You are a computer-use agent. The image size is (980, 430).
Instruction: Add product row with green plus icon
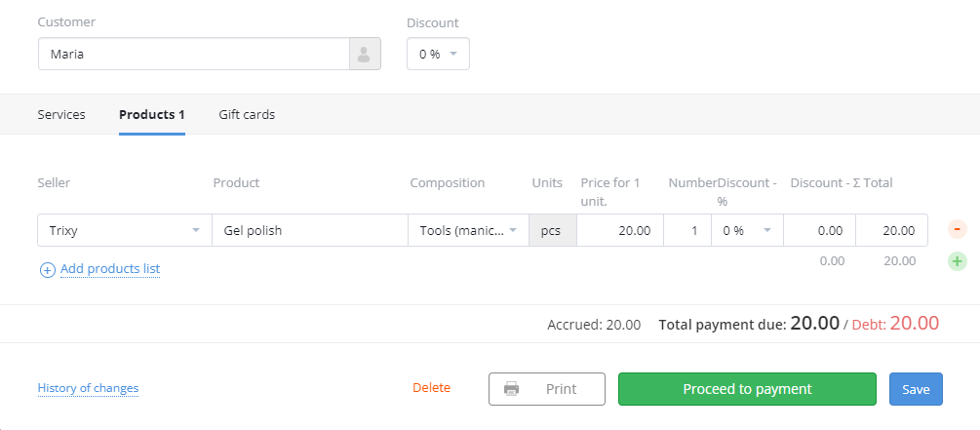click(957, 261)
